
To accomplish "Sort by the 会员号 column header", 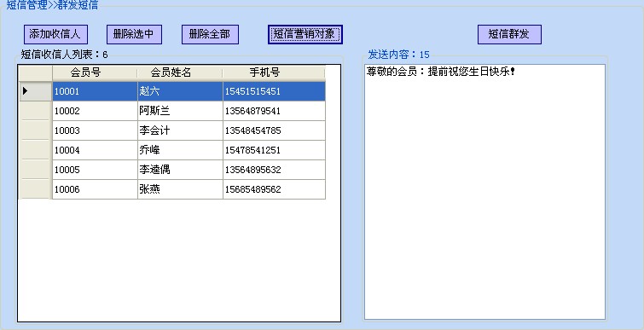I will pyautogui.click(x=95, y=72).
